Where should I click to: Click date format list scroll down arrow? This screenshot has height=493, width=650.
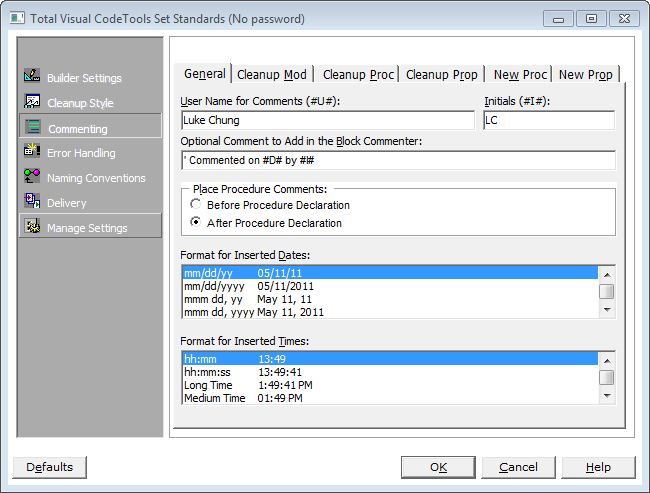tap(607, 310)
